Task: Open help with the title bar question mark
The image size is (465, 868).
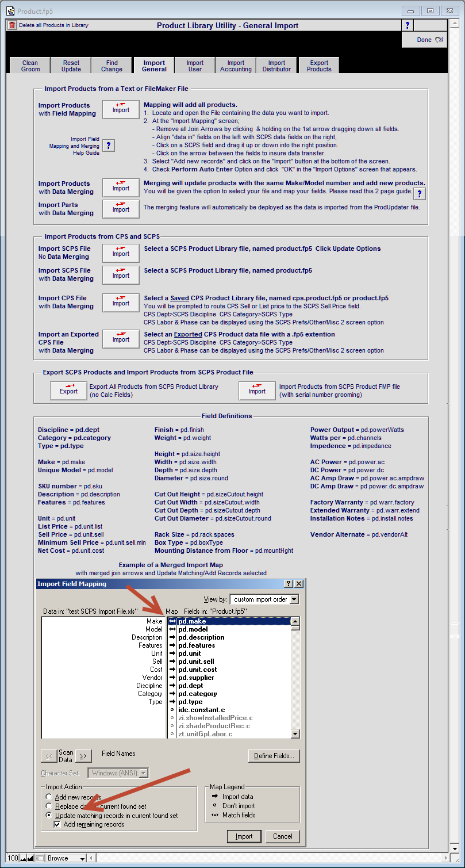Action: [x=408, y=25]
